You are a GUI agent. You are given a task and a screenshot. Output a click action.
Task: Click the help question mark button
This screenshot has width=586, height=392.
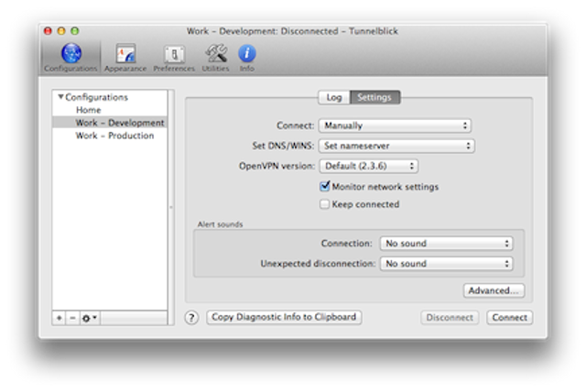click(x=191, y=318)
